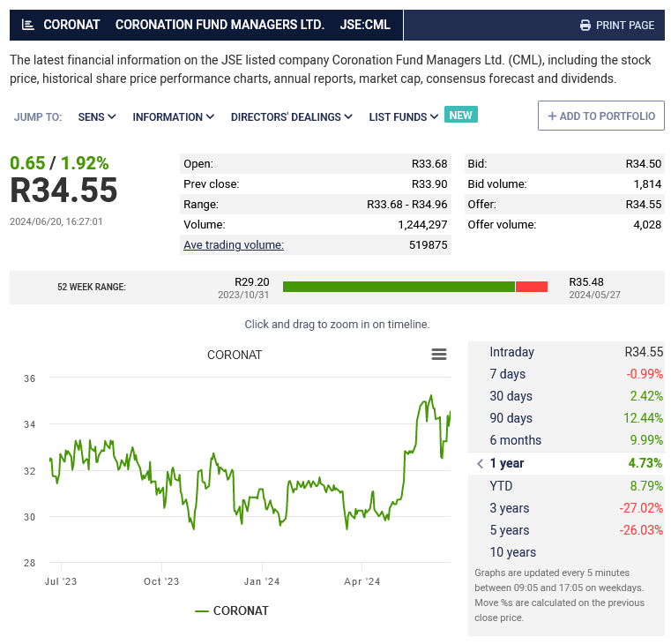Expand the SENS dropdown

click(97, 117)
